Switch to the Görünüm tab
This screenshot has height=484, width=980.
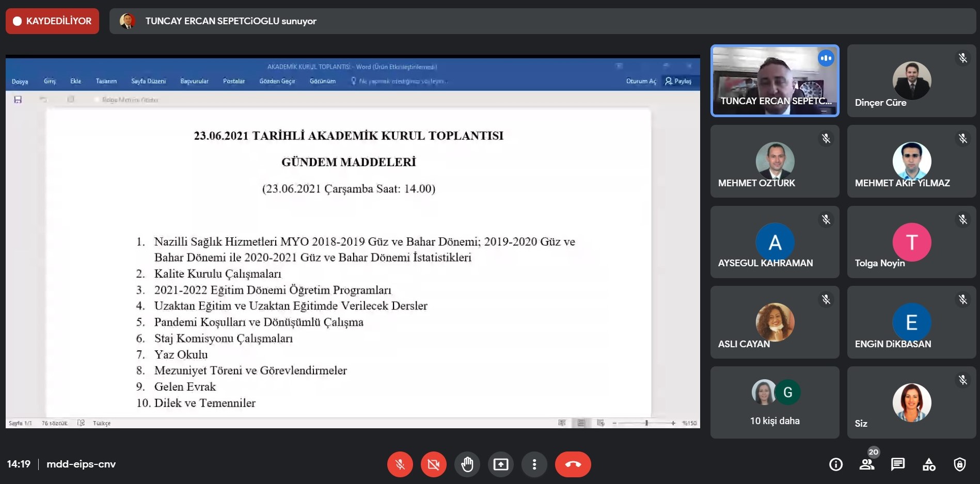322,82
